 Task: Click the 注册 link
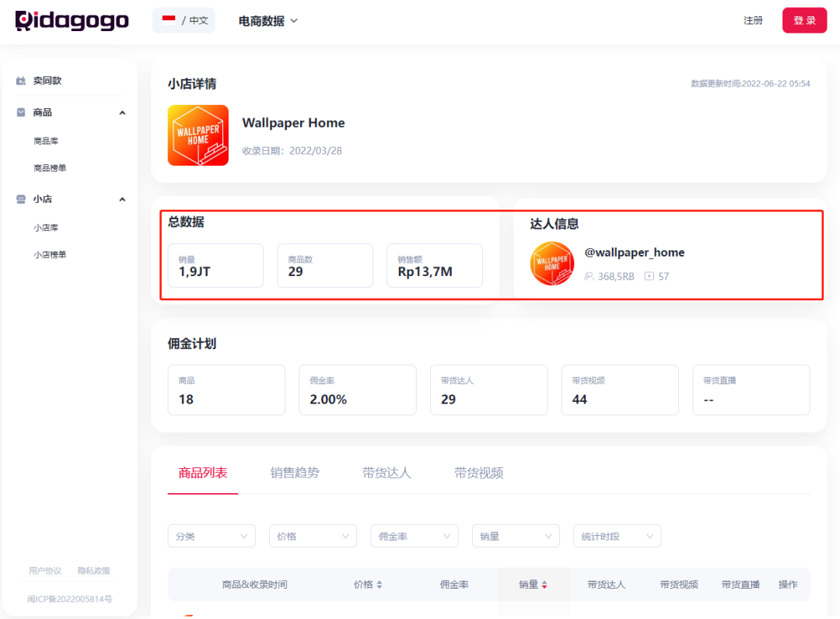pyautogui.click(x=753, y=20)
